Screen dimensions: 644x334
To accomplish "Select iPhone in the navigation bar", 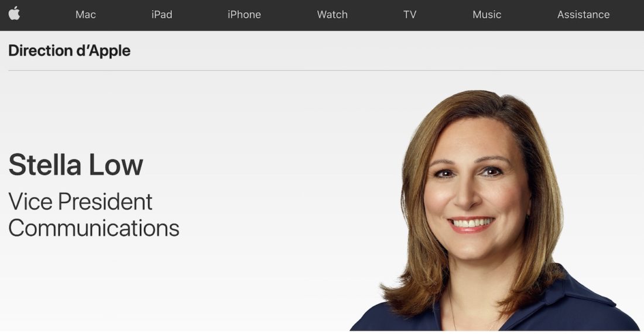I will 244,15.
